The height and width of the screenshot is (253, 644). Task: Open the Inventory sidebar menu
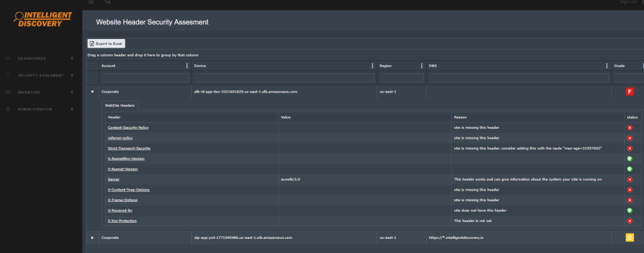40,93
